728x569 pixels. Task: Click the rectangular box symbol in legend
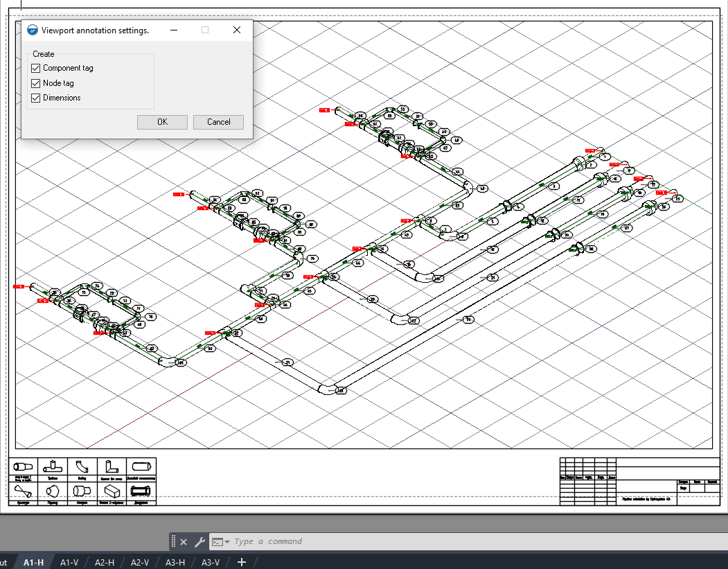(112, 491)
